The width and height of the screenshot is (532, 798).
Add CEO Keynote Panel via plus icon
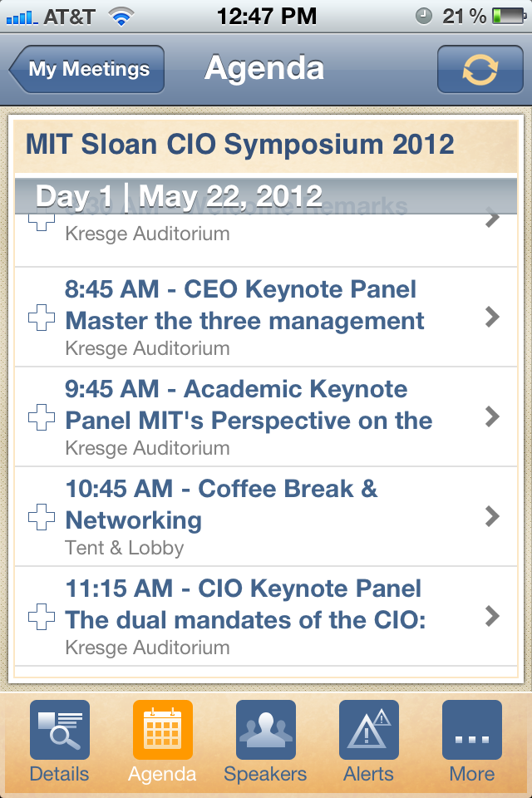[x=42, y=318]
